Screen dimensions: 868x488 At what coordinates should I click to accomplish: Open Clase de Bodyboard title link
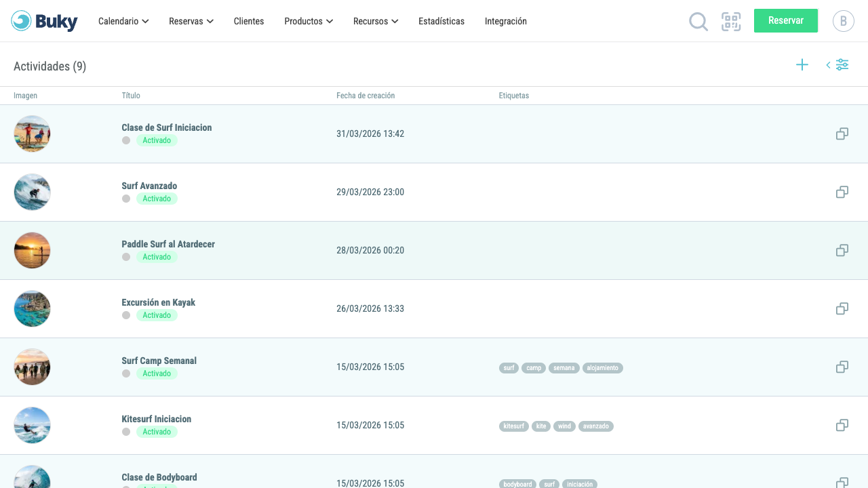coord(159,477)
